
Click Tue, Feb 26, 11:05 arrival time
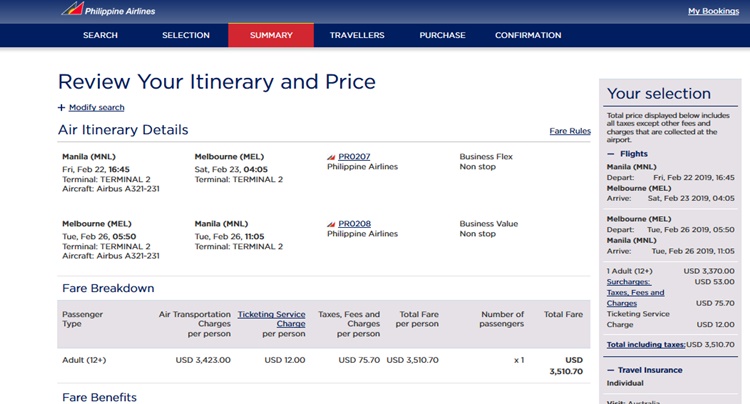coord(230,237)
